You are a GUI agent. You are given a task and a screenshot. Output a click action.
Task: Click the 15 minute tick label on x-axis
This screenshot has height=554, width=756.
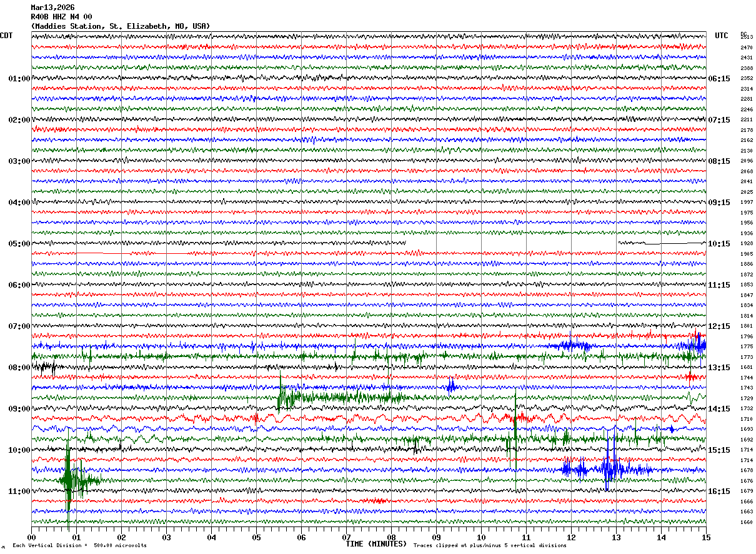pyautogui.click(x=705, y=537)
